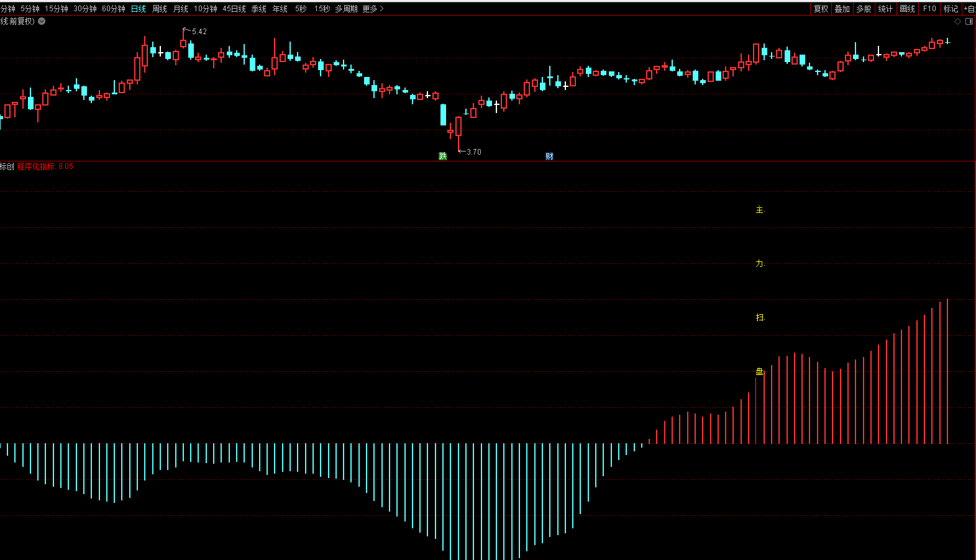The width and height of the screenshot is (976, 560).
Task: Click the 5.42 high price label
Action: pos(199,32)
